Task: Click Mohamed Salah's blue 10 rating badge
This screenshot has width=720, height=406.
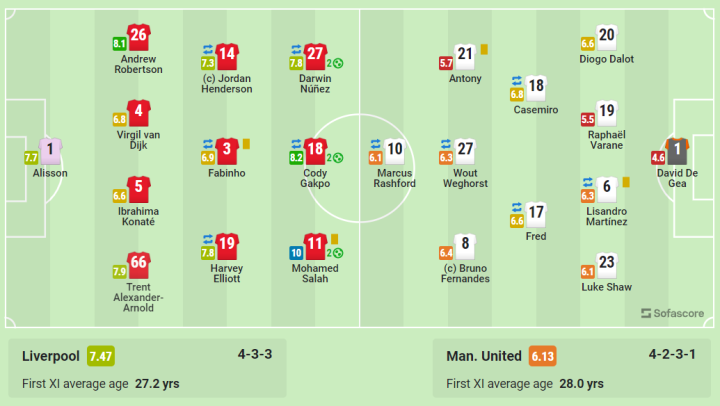Action: [296, 253]
